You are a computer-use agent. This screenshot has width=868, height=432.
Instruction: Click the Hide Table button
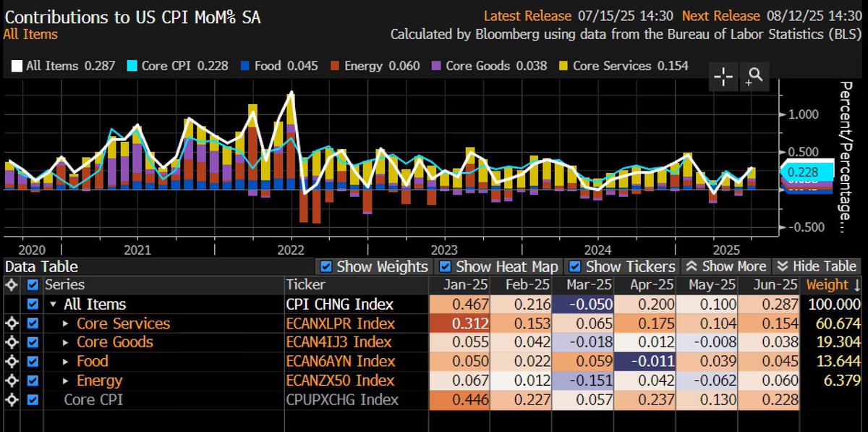point(817,266)
